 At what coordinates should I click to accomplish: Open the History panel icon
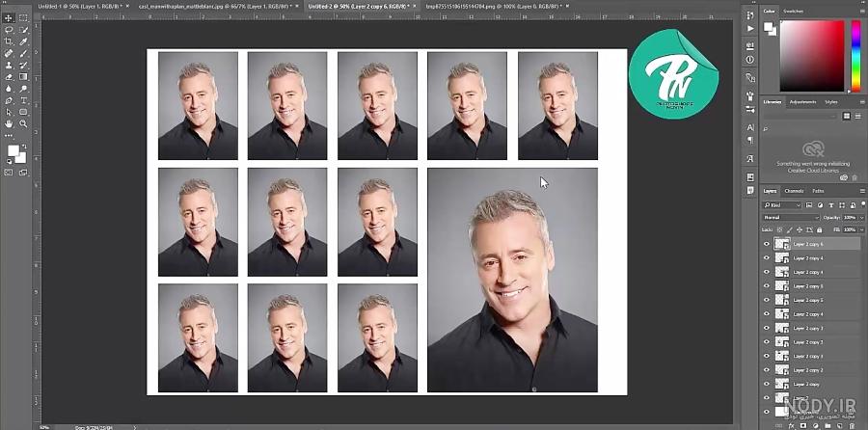(x=750, y=15)
